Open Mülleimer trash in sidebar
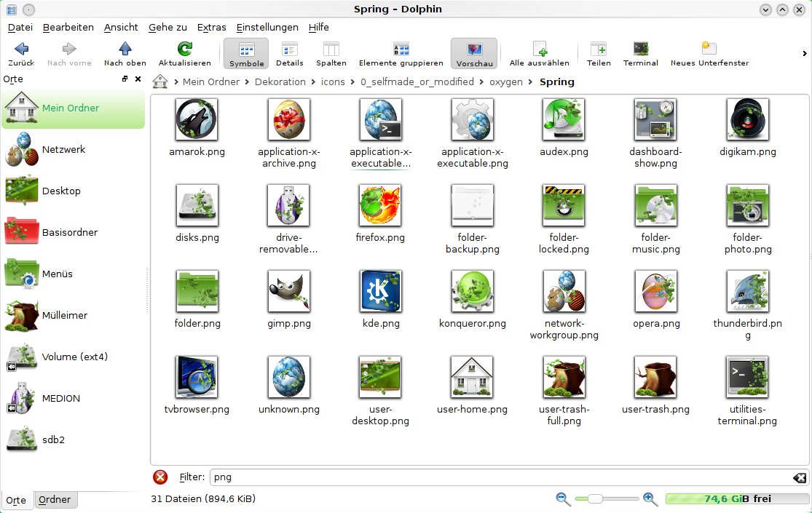Screen dimensions: 812x513 73,315
